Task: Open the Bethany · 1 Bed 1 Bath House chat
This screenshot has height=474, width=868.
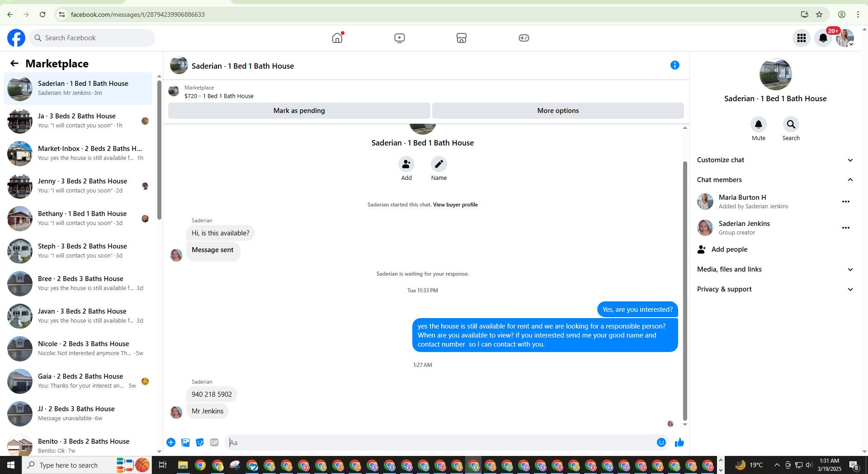Action: [78, 218]
